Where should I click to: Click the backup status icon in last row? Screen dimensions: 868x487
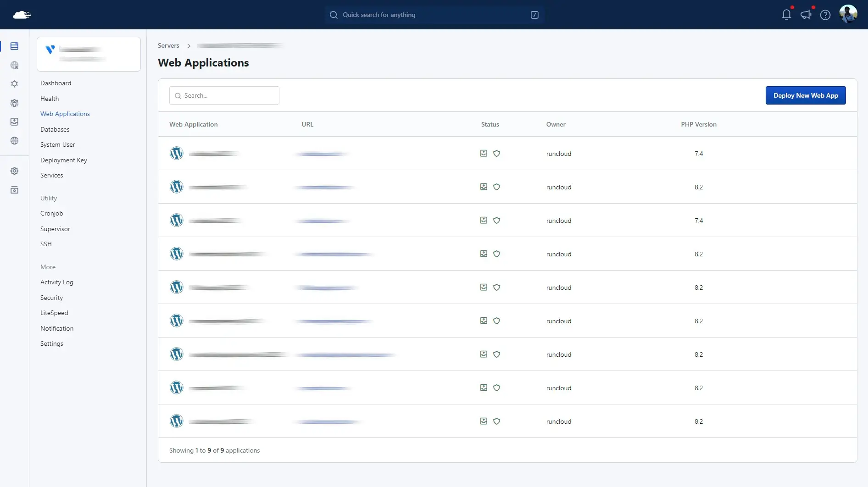click(x=484, y=421)
